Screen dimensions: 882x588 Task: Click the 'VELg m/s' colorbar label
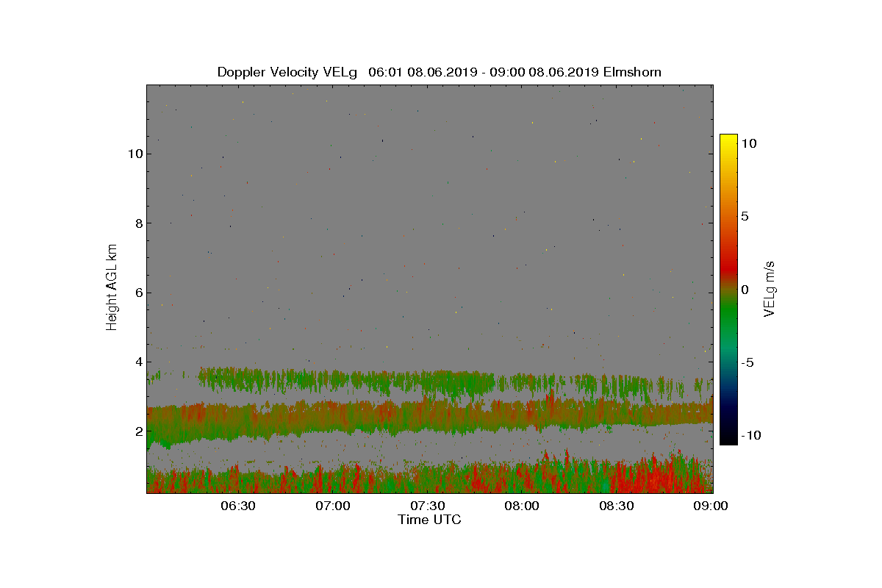tap(769, 288)
